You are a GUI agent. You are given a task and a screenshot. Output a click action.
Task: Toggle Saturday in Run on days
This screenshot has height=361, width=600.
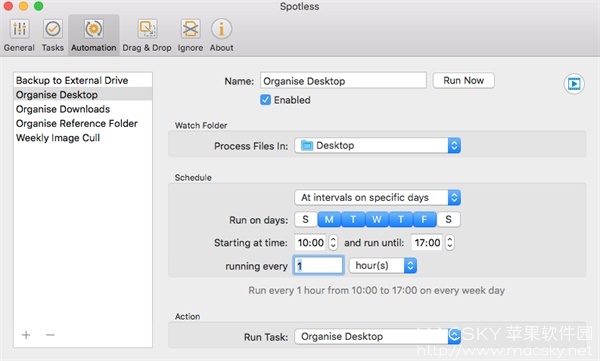[x=448, y=219]
